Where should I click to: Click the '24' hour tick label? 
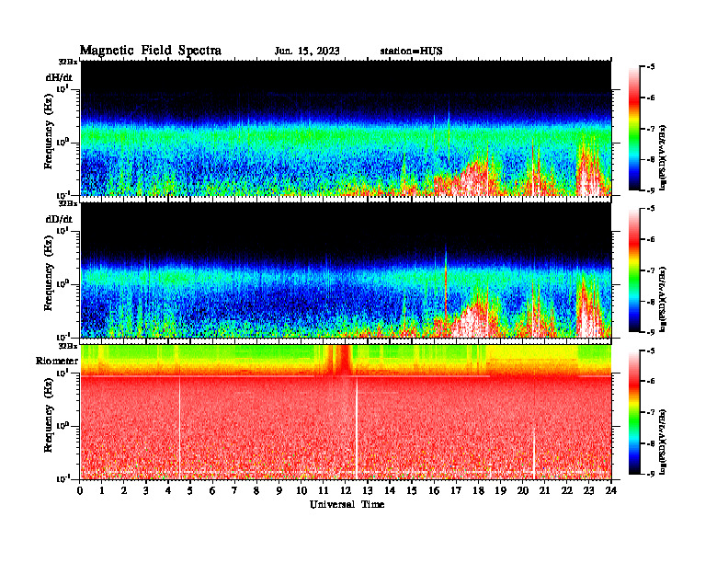611,490
